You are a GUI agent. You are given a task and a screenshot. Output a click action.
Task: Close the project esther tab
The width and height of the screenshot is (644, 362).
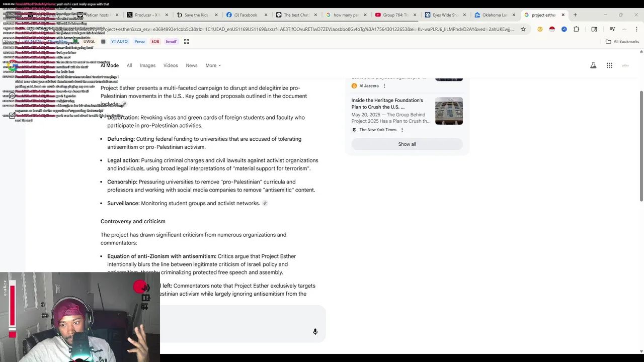click(x=563, y=15)
